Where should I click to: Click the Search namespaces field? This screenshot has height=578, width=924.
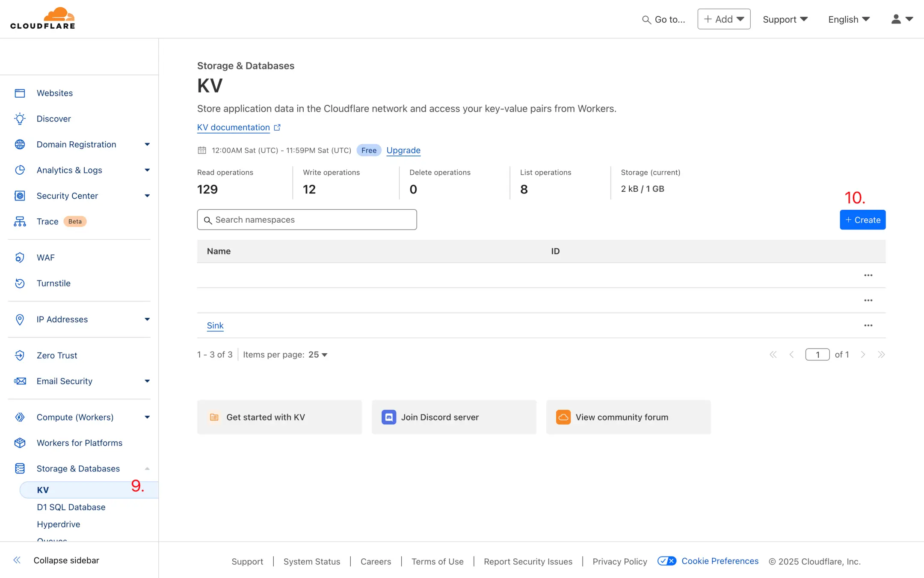coord(307,220)
